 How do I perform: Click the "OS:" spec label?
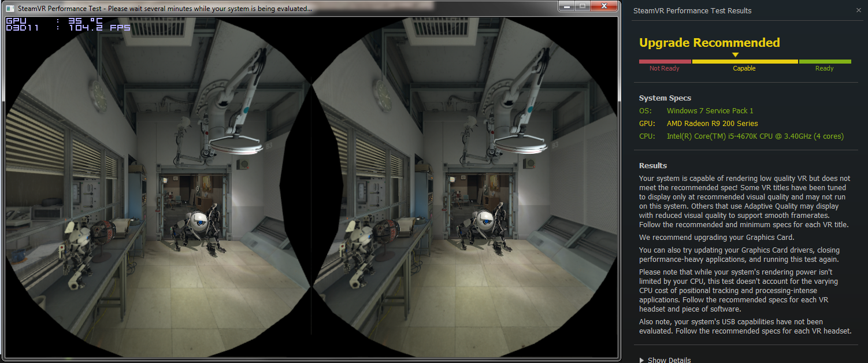point(645,110)
